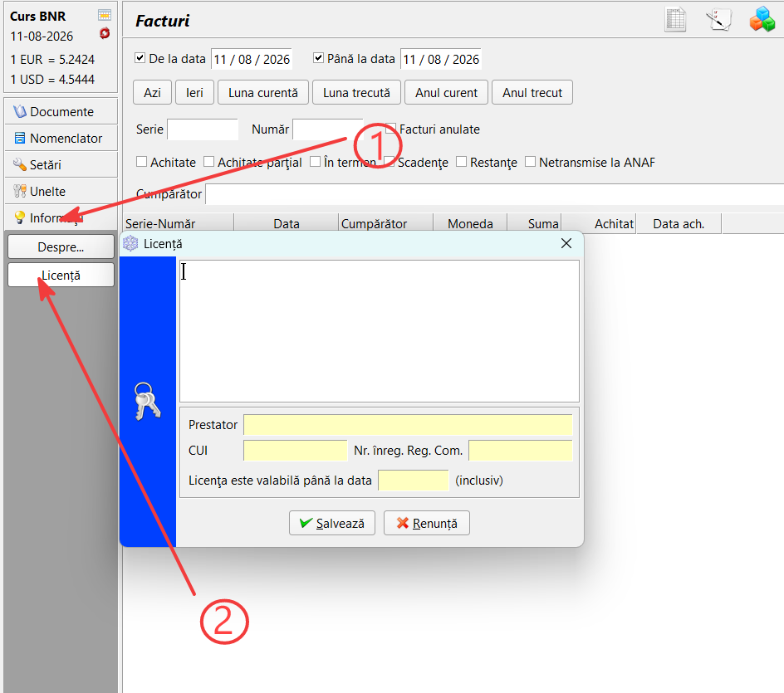Enable the Achitate filter checkbox
The image size is (784, 693).
click(x=141, y=161)
